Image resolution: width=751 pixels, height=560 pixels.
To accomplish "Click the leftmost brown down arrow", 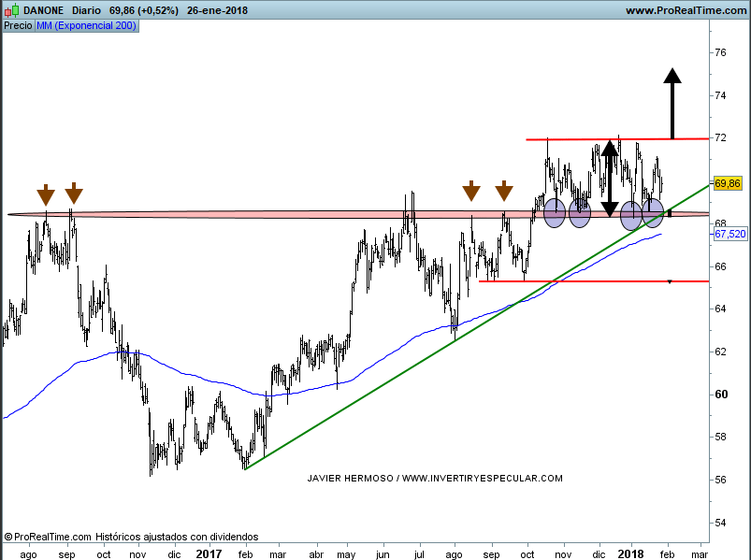I will (46, 194).
